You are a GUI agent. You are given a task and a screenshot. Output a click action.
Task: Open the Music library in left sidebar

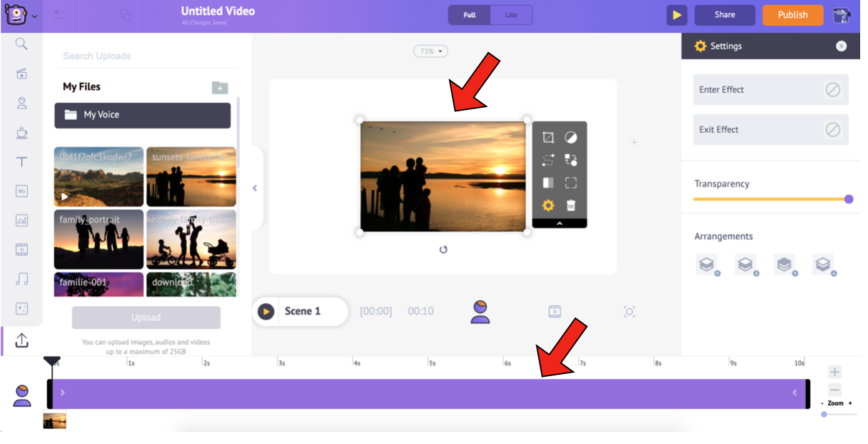(21, 279)
